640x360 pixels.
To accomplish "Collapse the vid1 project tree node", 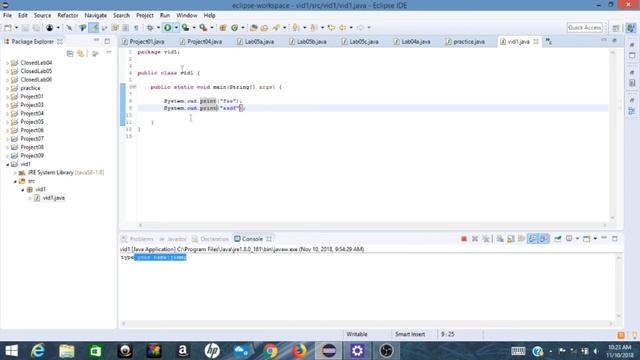I will click(x=7, y=164).
